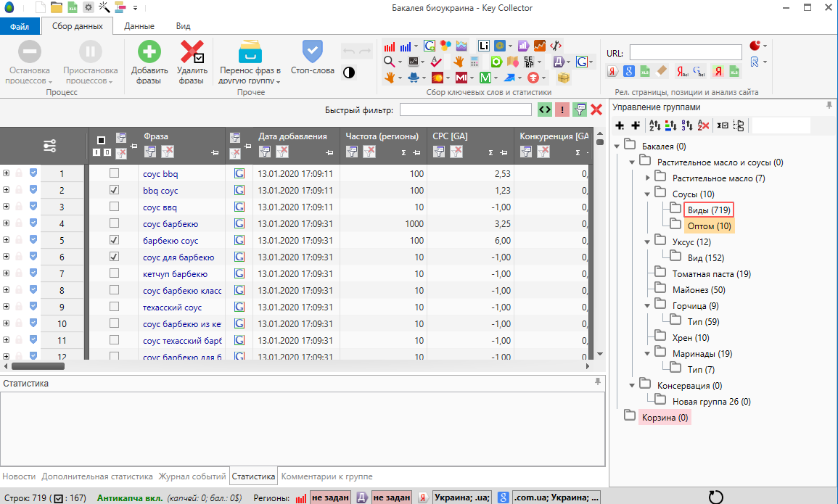Check the checkbox for 'соус bbq' row
The height and width of the screenshot is (504, 838).
point(114,173)
